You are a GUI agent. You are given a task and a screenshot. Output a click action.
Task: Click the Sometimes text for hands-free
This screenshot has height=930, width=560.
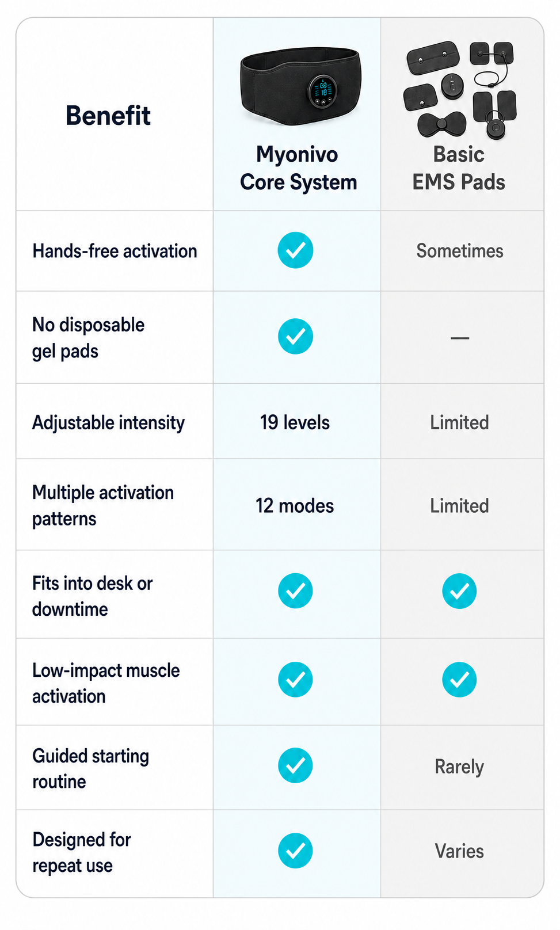point(460,251)
